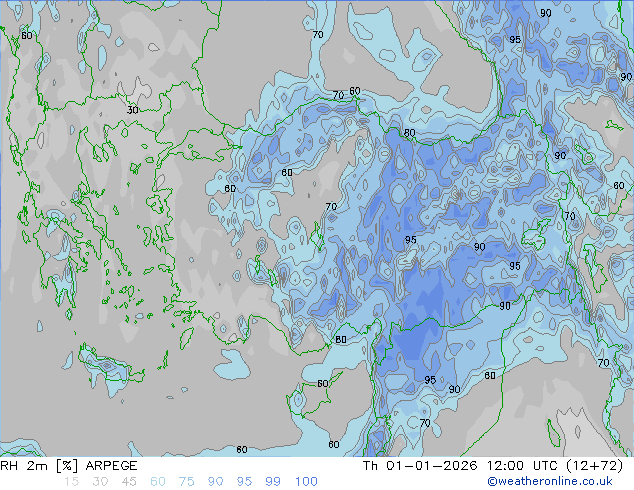Click the contour label 30 over the Balkans

pos(133,110)
